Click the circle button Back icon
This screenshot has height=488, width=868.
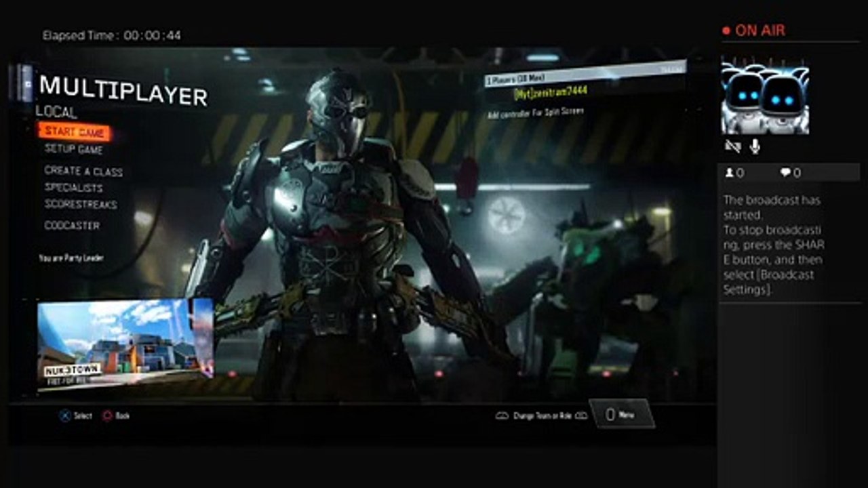[107, 415]
